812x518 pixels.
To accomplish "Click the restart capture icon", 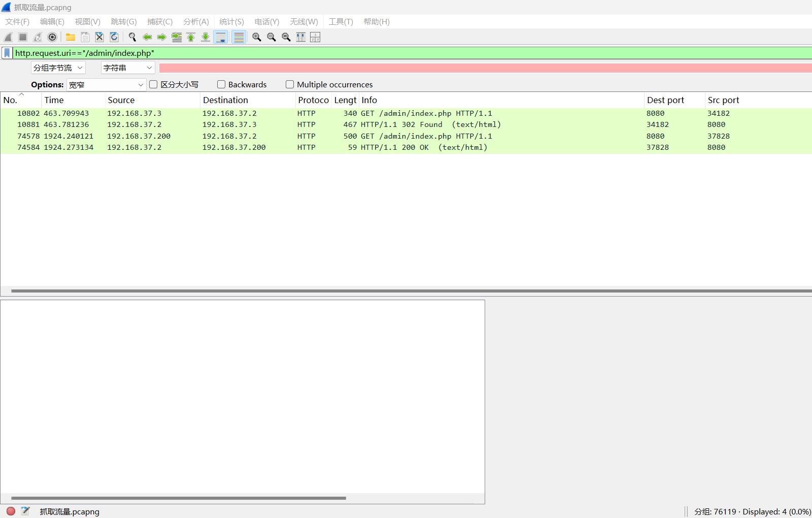I will (38, 37).
